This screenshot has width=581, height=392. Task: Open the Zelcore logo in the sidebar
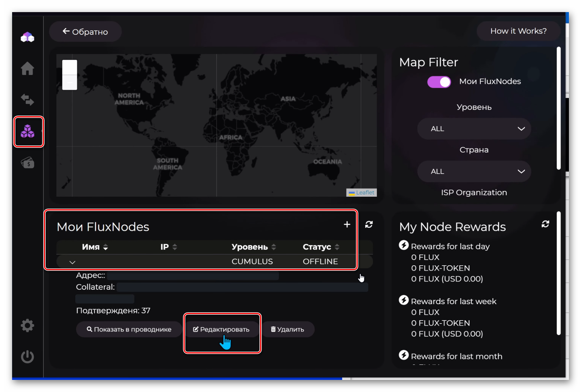(x=27, y=37)
